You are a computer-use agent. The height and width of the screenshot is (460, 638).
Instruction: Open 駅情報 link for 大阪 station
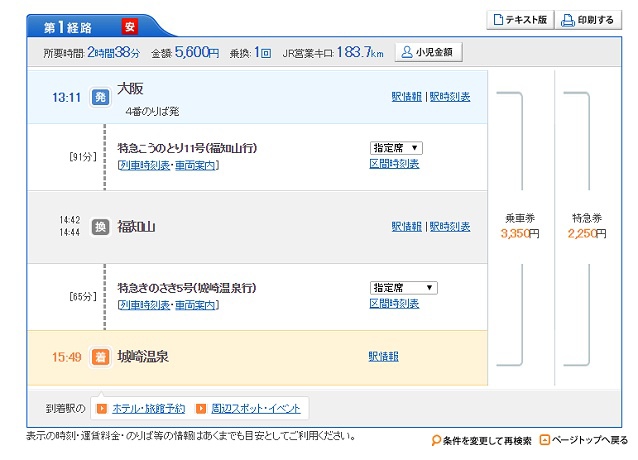pos(406,97)
